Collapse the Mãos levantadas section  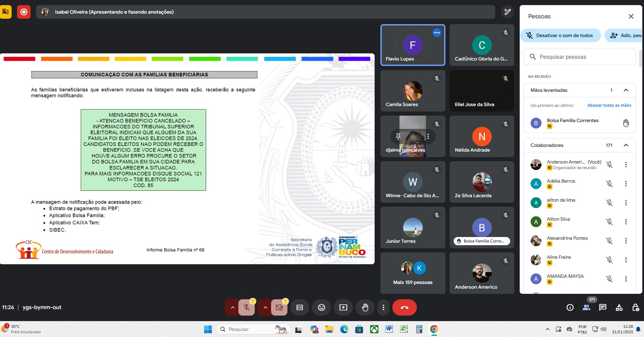(626, 90)
